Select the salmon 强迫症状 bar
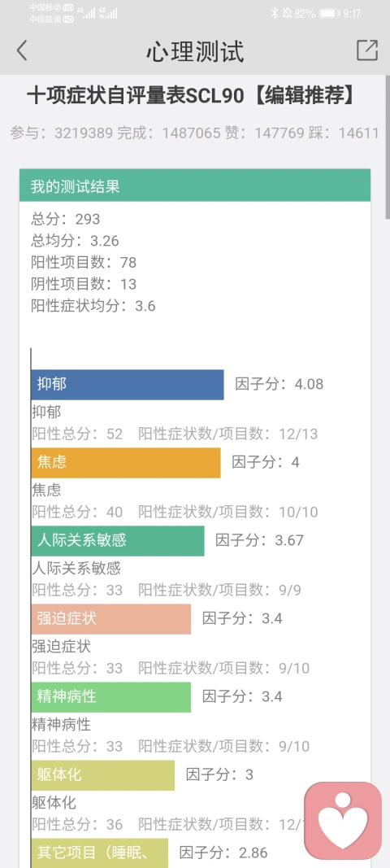The image size is (390, 868). 111,619
